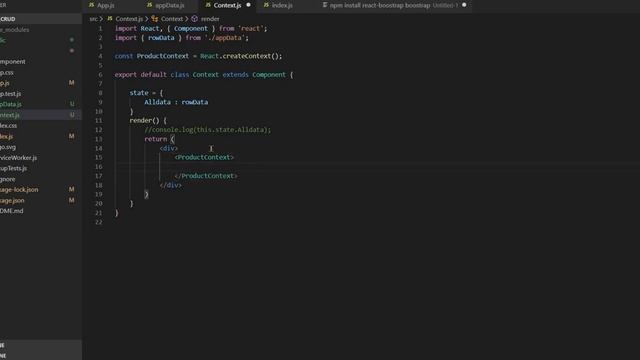Viewport: 640px width, 360px height.
Task: Open appData.js in the explorer tree
Action: 41,104
